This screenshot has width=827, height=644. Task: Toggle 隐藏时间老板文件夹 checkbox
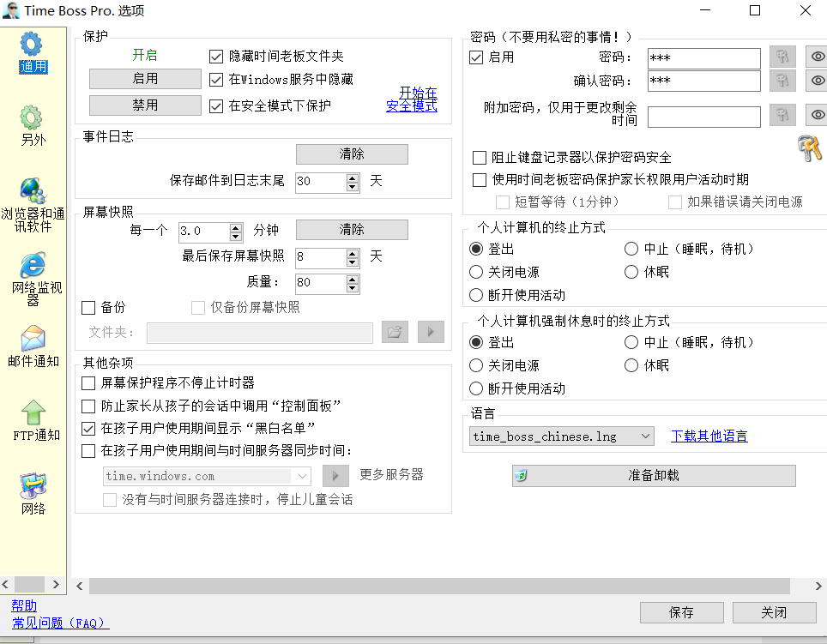(x=216, y=57)
